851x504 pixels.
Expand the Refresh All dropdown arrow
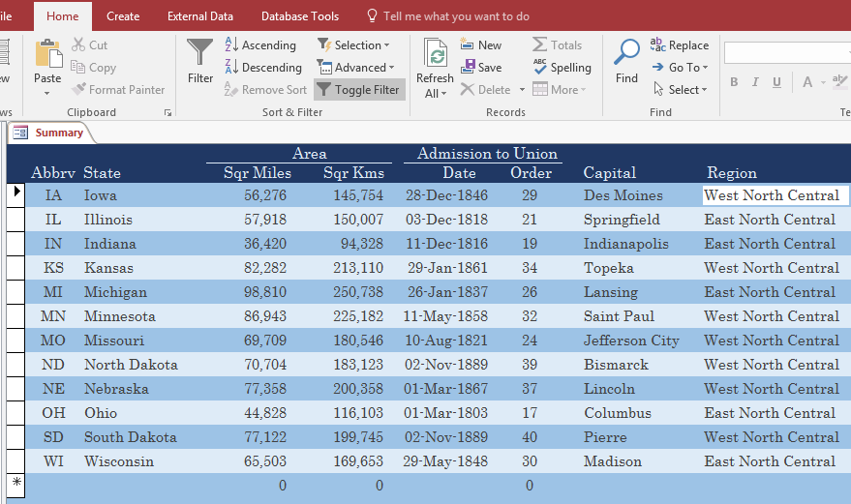[444, 94]
